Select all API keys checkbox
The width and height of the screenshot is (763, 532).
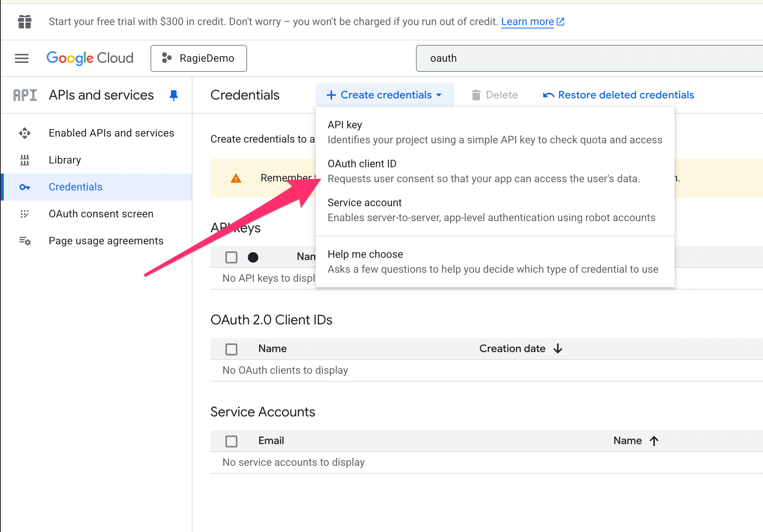click(x=231, y=257)
